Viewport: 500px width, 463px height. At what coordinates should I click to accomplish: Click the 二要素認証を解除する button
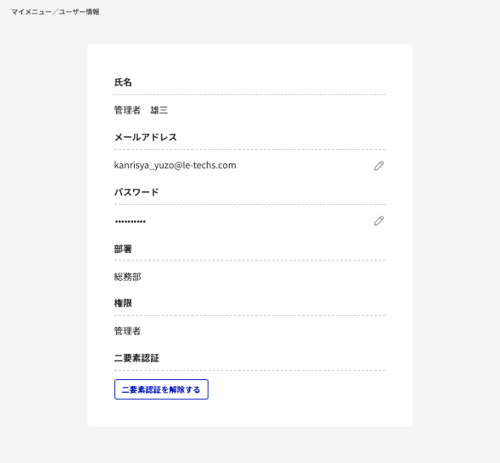click(x=161, y=389)
